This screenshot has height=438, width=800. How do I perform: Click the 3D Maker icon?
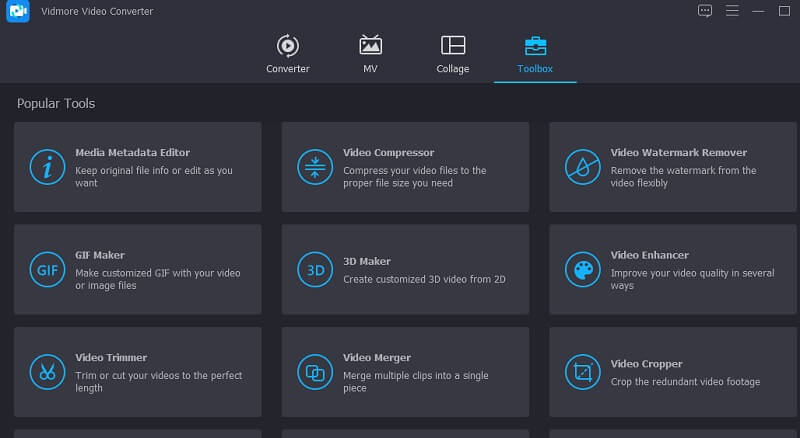314,269
